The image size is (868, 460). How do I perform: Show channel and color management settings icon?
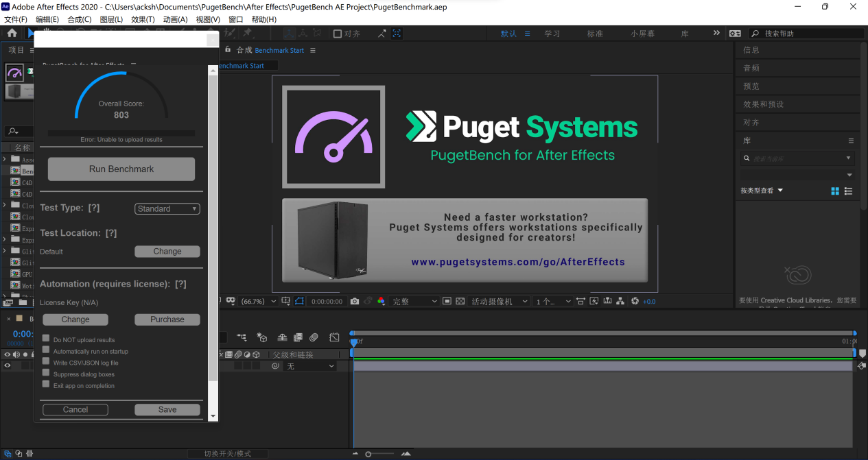(x=381, y=301)
